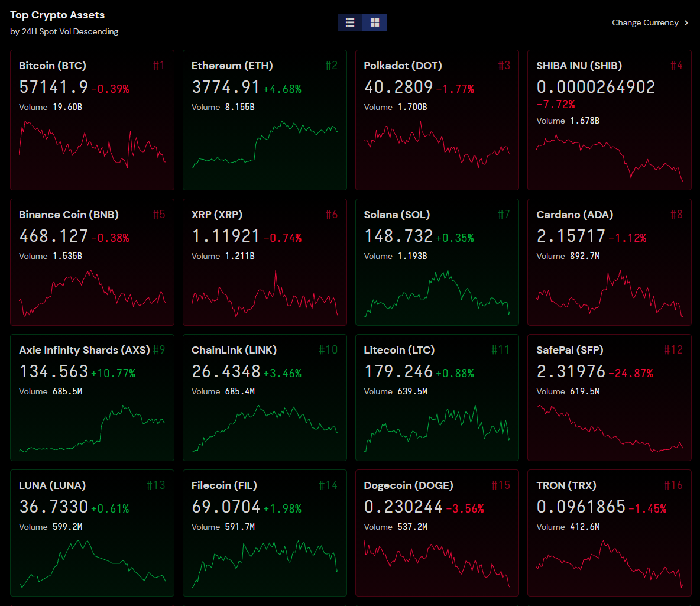The width and height of the screenshot is (700, 606).
Task: Click Bitcoin price 57141.9
Action: coord(54,87)
